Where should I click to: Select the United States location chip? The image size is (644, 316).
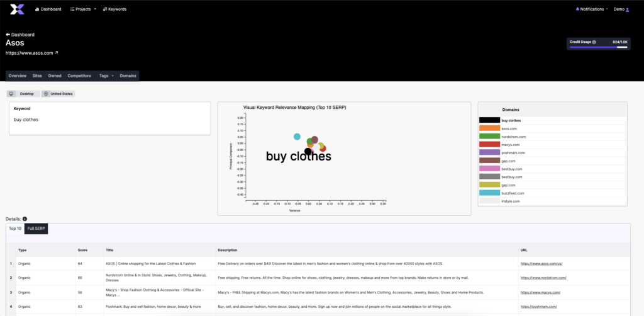[58, 94]
